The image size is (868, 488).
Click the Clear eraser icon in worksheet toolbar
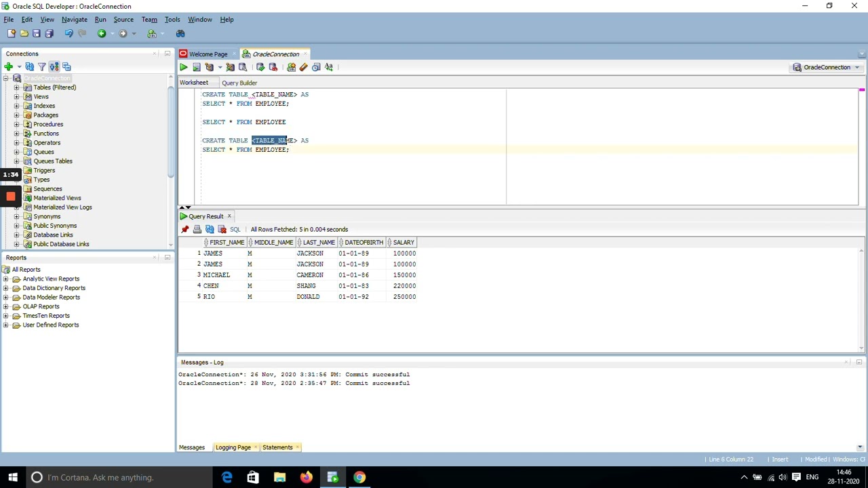304,67
